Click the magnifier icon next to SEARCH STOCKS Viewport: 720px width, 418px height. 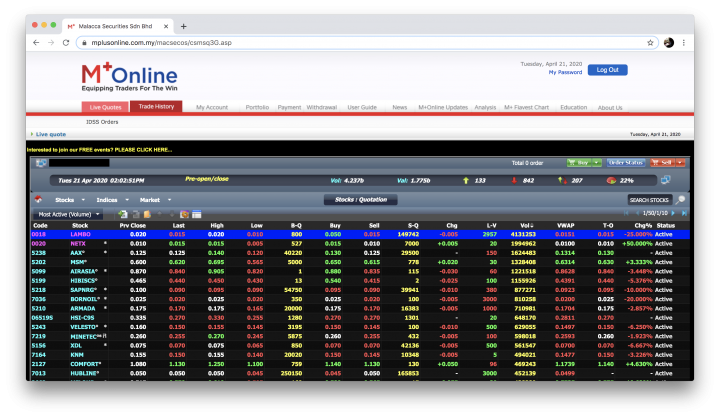[x=681, y=199]
